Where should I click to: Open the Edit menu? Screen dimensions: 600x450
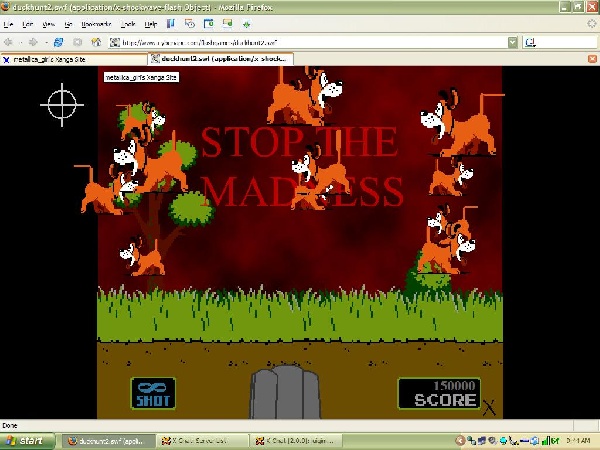(x=28, y=24)
